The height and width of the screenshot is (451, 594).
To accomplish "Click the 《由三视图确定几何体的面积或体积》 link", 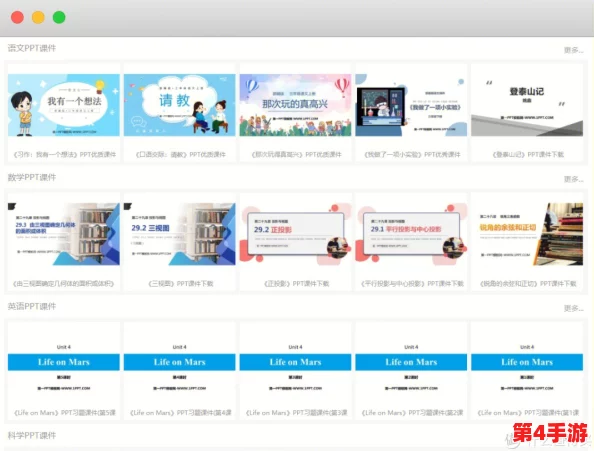I will (64, 284).
